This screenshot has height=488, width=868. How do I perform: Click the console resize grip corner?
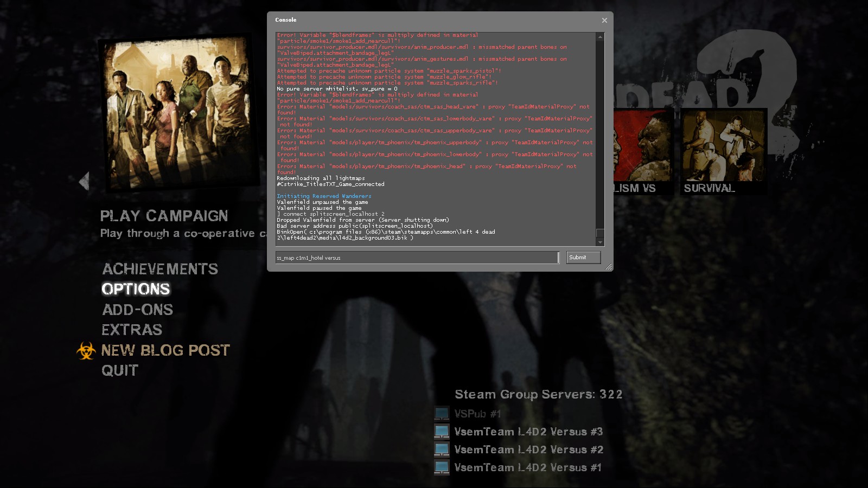point(609,267)
